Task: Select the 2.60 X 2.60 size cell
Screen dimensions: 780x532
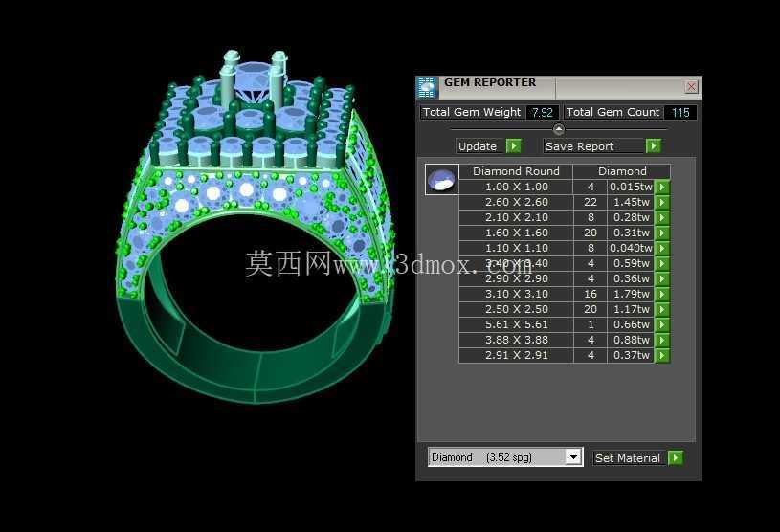Action: [x=517, y=202]
